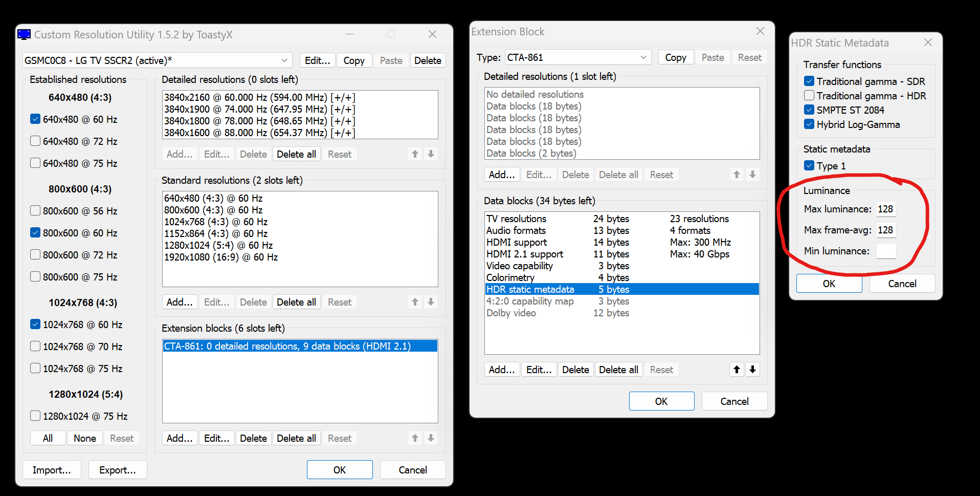Click Copy in Extension Block window

(x=676, y=57)
